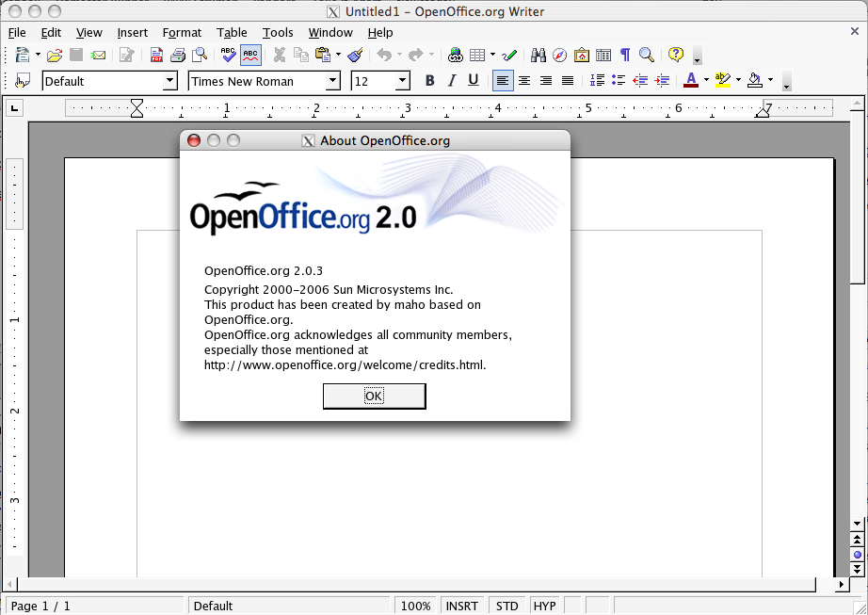
Task: Apply the Highlighting color
Action: (x=723, y=81)
